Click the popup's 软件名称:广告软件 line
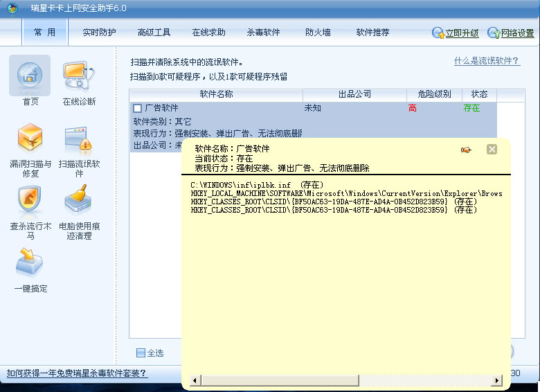540x392 pixels. [232, 149]
